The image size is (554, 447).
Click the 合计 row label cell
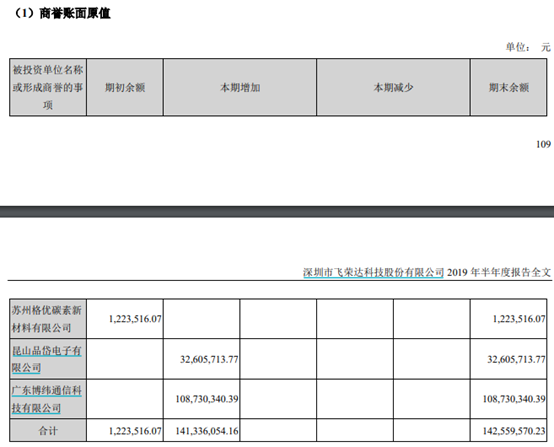click(48, 430)
